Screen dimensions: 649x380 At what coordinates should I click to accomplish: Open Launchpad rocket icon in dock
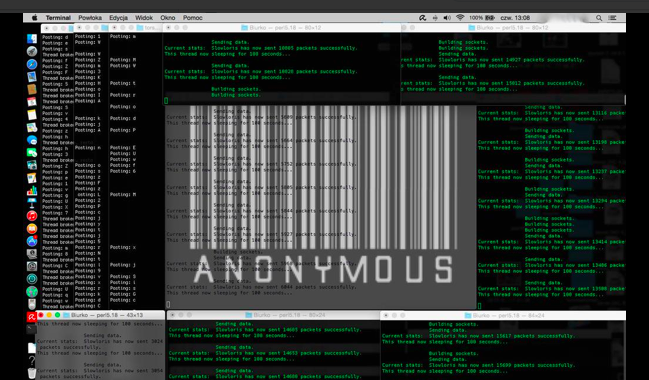(x=32, y=51)
